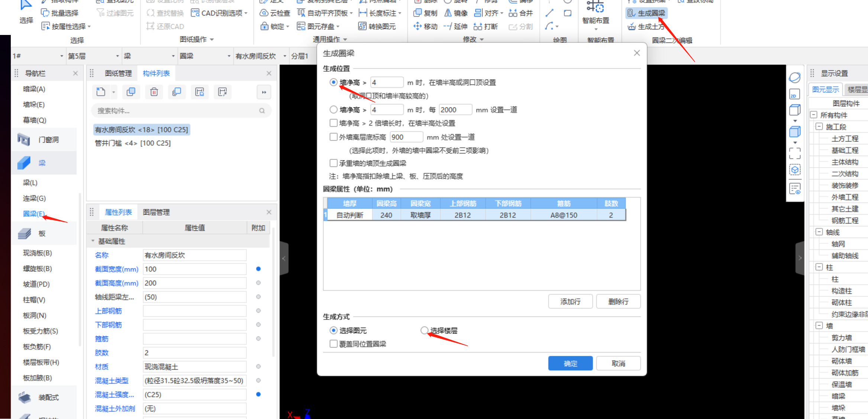Image resolution: width=868 pixels, height=419 pixels.
Task: Select 选择图元 radio button
Action: pos(333,330)
